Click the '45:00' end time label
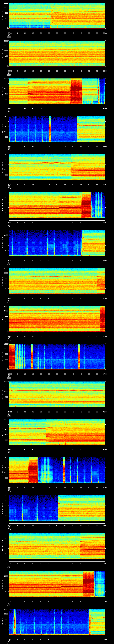The image size is (114, 644). point(105,298)
